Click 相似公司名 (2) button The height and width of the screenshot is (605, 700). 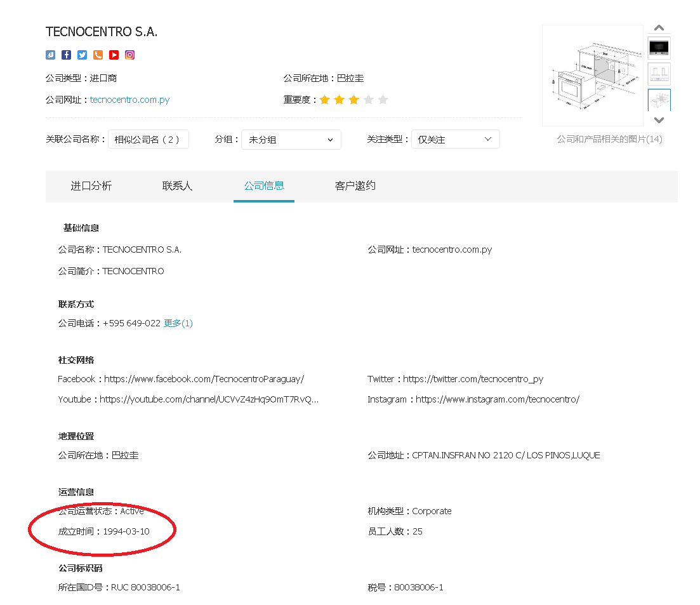point(149,139)
